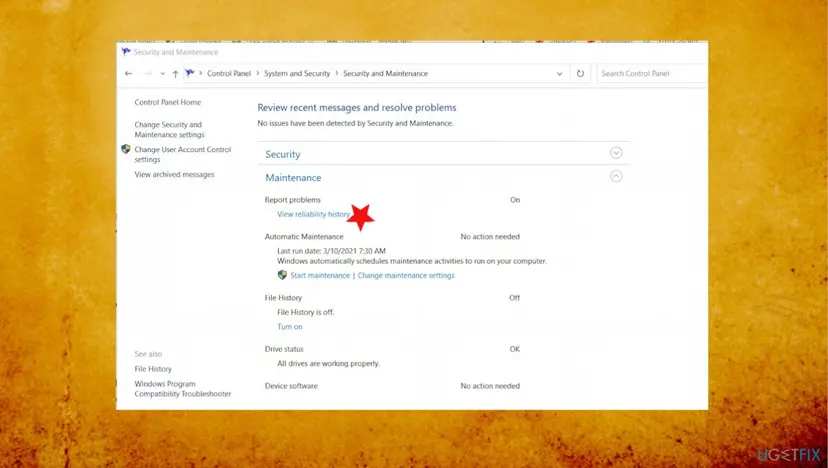
Task: Click the Search Control Panel field
Action: [652, 73]
